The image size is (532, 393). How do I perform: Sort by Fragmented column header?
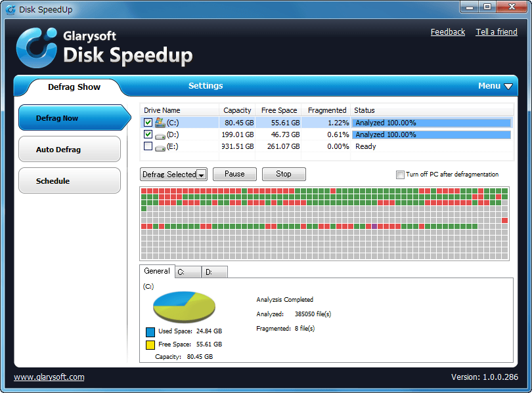pos(327,110)
